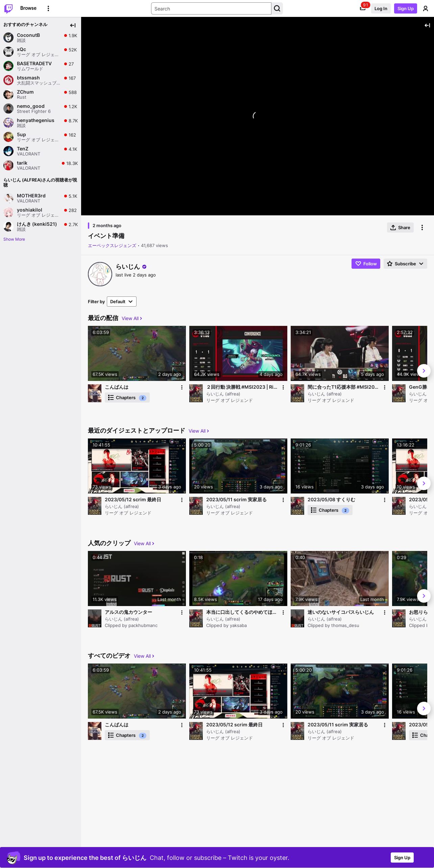Open the notifications inbox with 91 badge

363,8
